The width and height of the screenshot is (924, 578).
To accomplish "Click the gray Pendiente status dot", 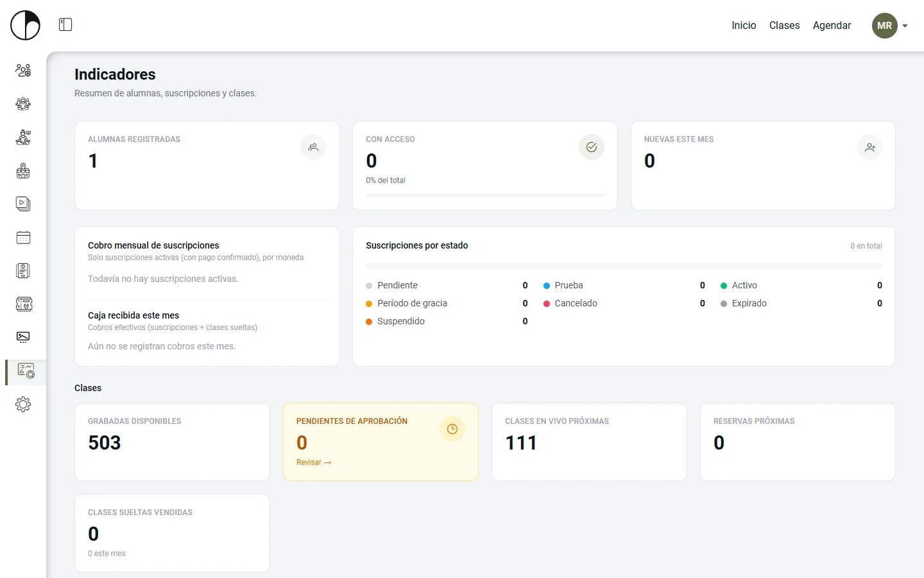I will pyautogui.click(x=369, y=286).
